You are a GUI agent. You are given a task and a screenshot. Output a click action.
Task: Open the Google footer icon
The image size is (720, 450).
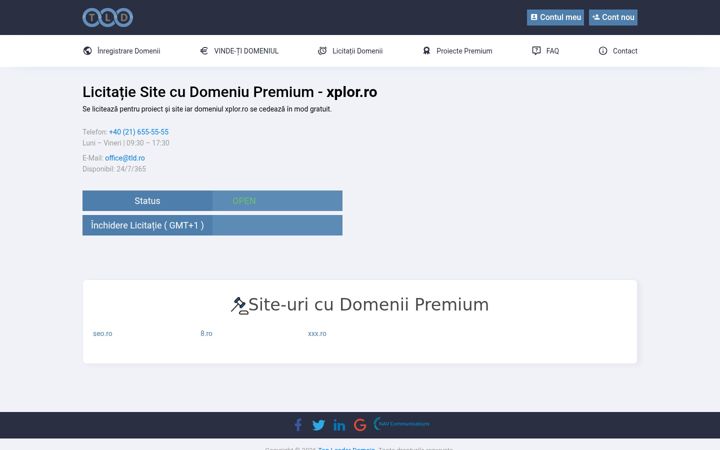pyautogui.click(x=360, y=425)
